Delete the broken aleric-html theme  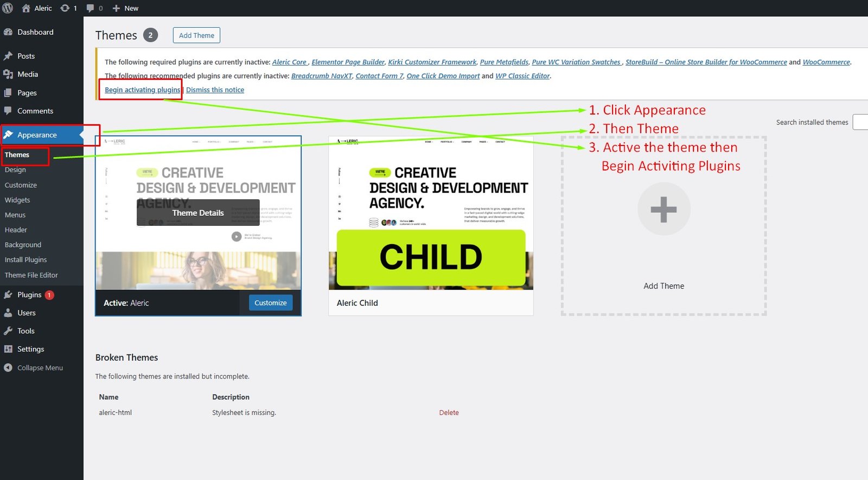point(449,413)
